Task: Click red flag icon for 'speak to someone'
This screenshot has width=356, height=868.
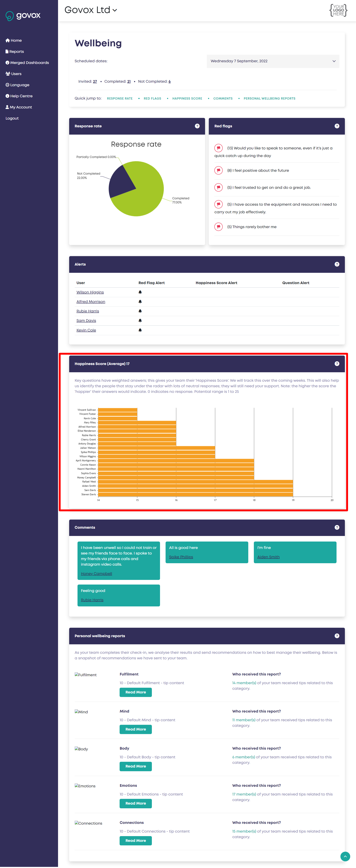Action: [x=218, y=148]
